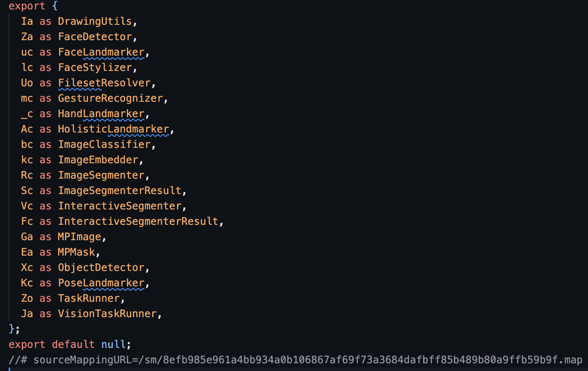Screen dimensions: 588x371
Task: Click the HolisticLandmarker identifier
Action: pos(113,129)
